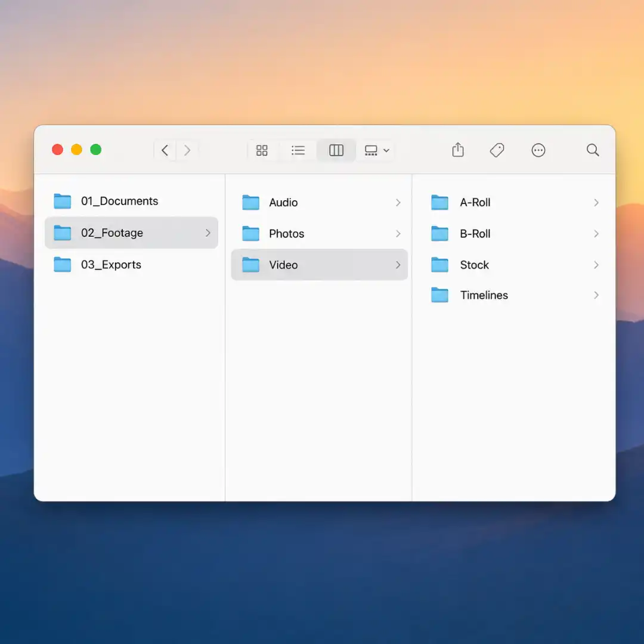Select the A-Roll folder name
This screenshot has width=644, height=644.
pyautogui.click(x=475, y=203)
